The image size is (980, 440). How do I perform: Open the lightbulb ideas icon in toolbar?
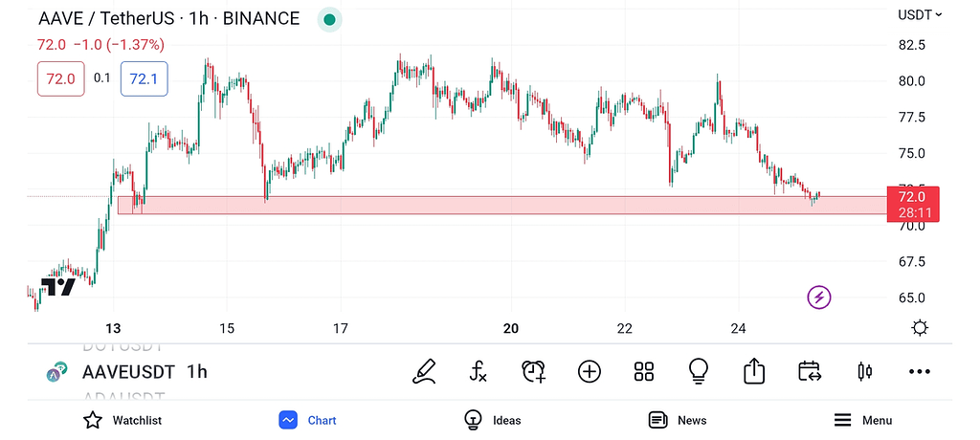699,371
